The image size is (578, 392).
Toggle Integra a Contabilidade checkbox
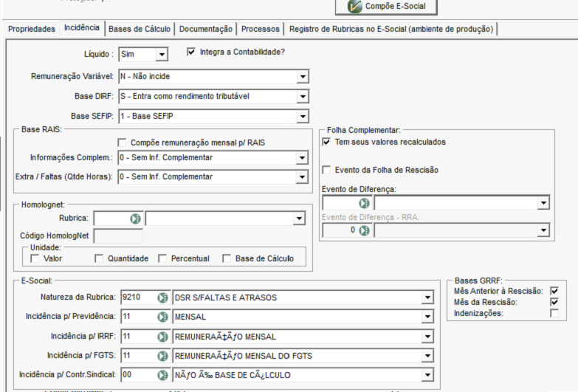click(191, 52)
